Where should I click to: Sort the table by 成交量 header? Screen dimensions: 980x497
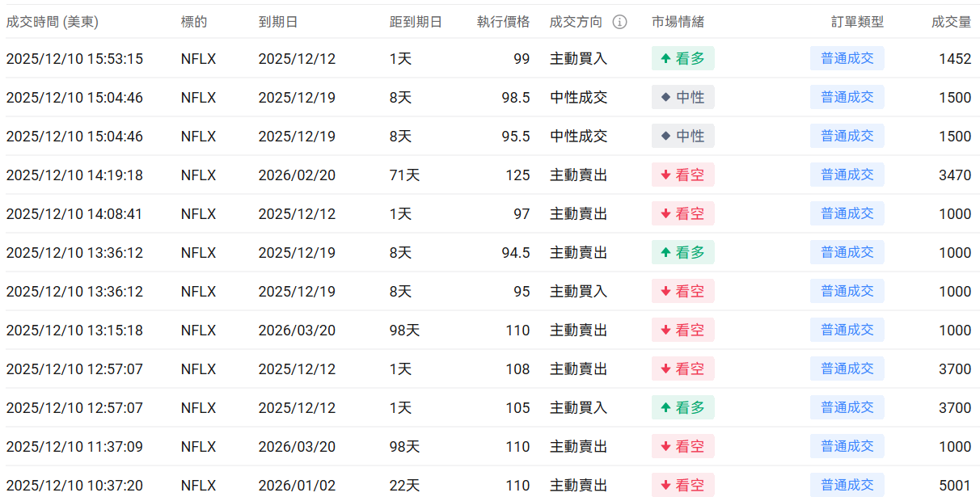point(951,22)
